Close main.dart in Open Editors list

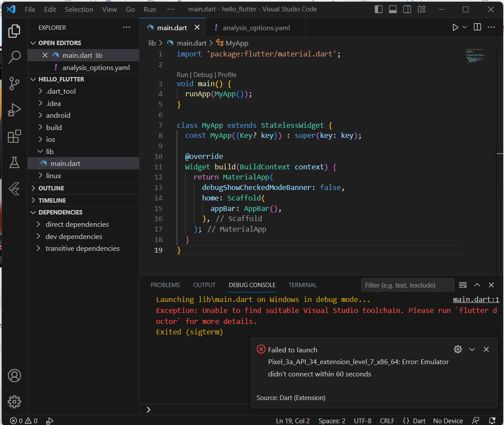45,55
